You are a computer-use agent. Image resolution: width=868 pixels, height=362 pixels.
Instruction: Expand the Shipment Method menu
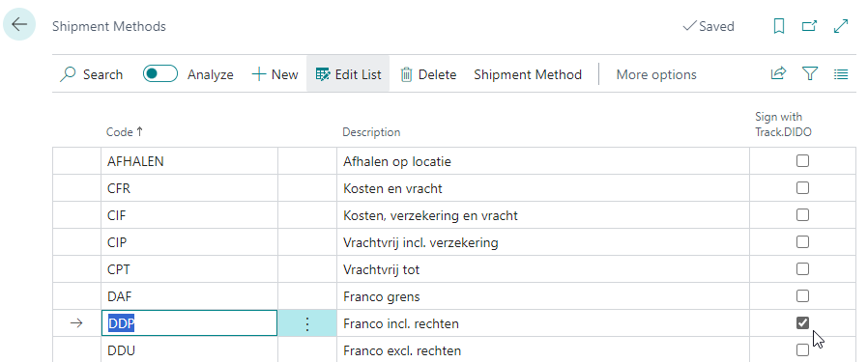coord(528,74)
